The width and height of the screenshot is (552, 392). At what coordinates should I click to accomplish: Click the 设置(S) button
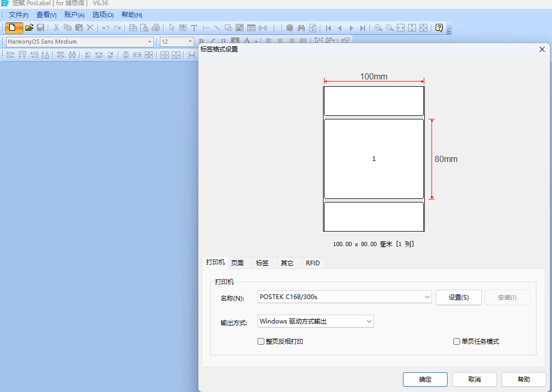[x=459, y=298]
